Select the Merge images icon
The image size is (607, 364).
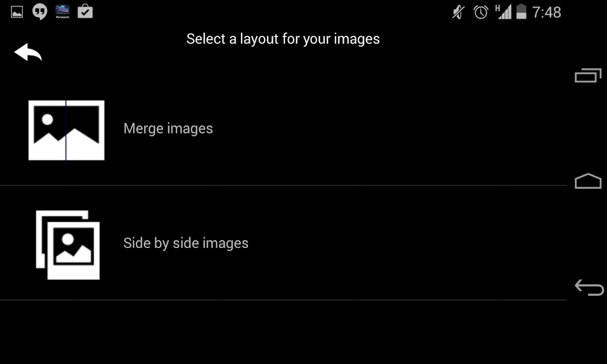(x=66, y=130)
